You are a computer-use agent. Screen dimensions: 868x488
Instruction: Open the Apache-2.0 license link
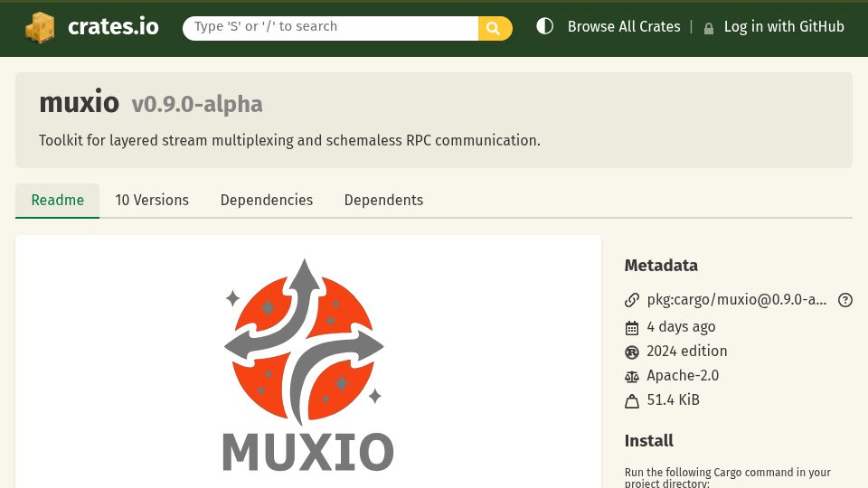coord(683,376)
